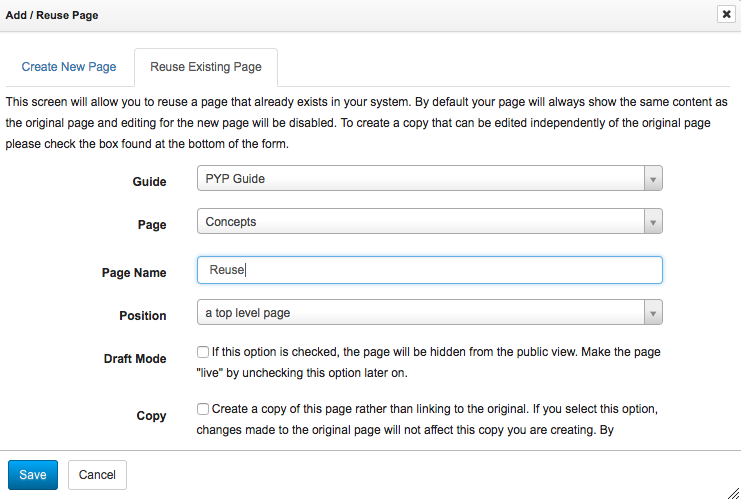The image size is (741, 501).
Task: Enable the Draft Mode checkbox
Action: pos(203,353)
